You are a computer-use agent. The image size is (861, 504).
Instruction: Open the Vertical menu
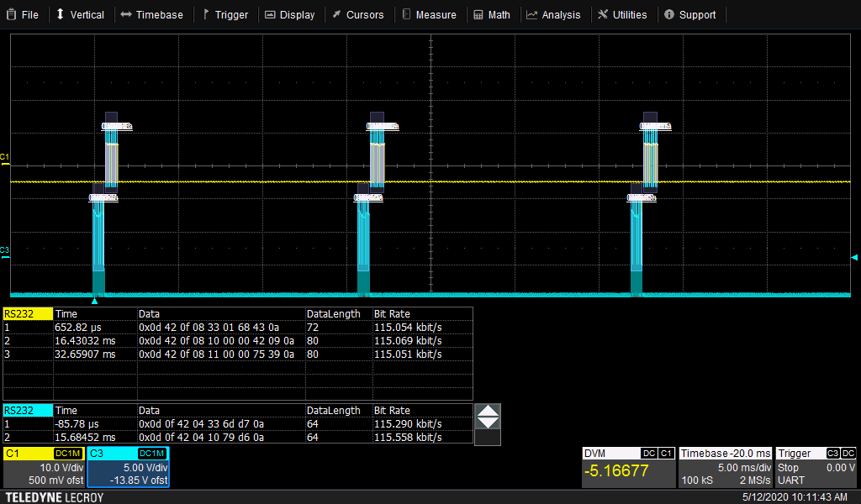(80, 14)
